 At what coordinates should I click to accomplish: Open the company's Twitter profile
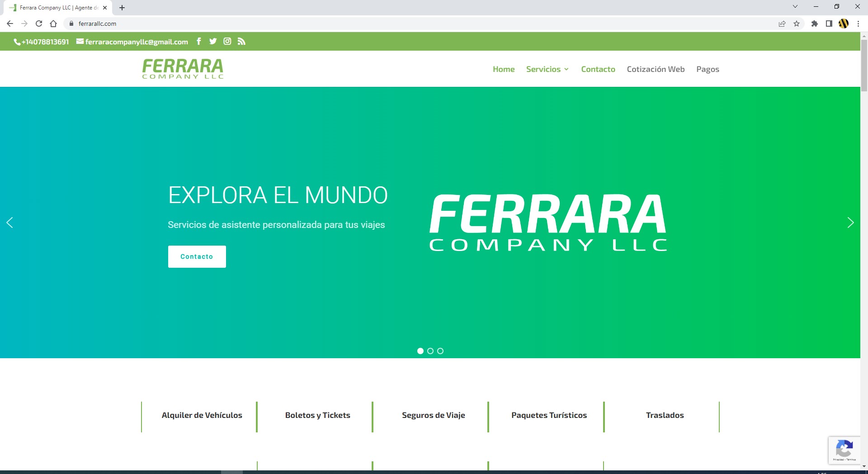[213, 41]
